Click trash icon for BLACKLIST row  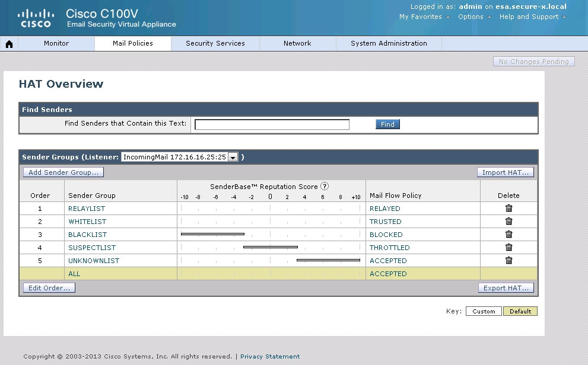coord(508,234)
